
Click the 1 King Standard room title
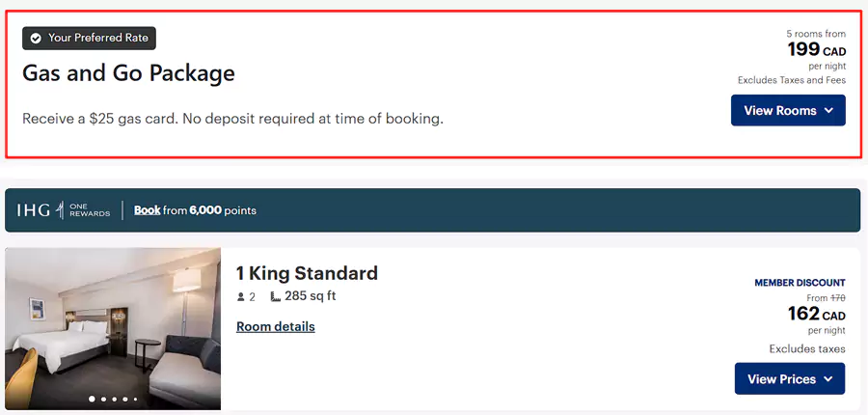[307, 273]
